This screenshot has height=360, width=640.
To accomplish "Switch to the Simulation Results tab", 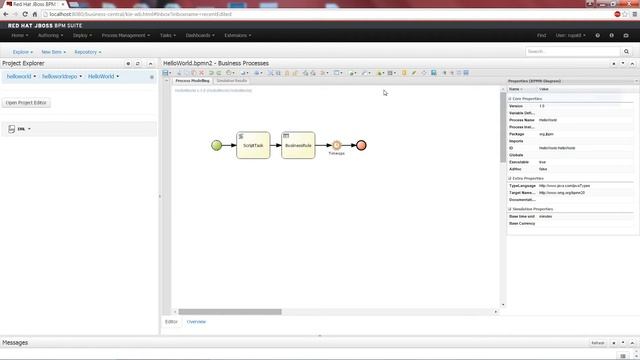I will click(x=231, y=81).
